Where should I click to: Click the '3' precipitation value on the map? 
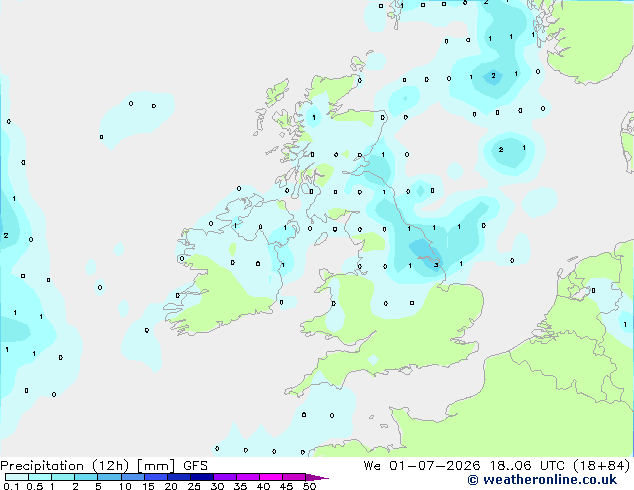click(x=436, y=265)
